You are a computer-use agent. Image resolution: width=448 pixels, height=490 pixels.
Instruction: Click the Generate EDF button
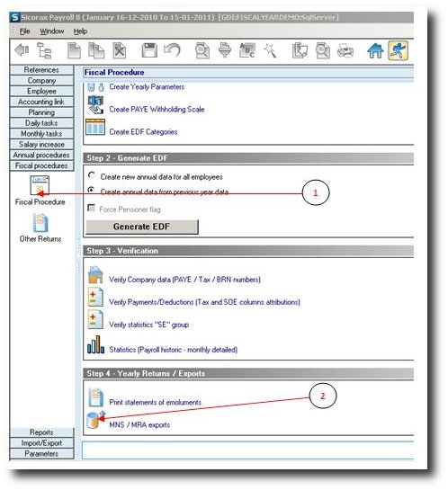coord(142,227)
